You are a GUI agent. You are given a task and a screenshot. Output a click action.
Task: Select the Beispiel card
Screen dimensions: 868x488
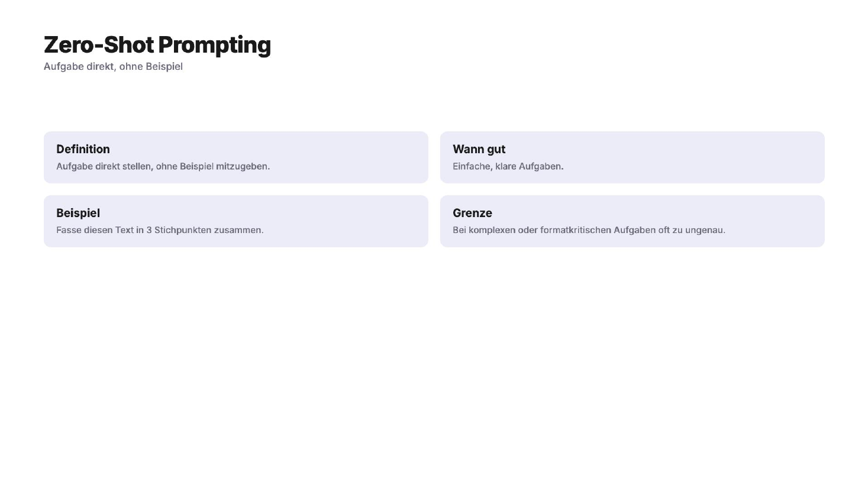point(236,221)
